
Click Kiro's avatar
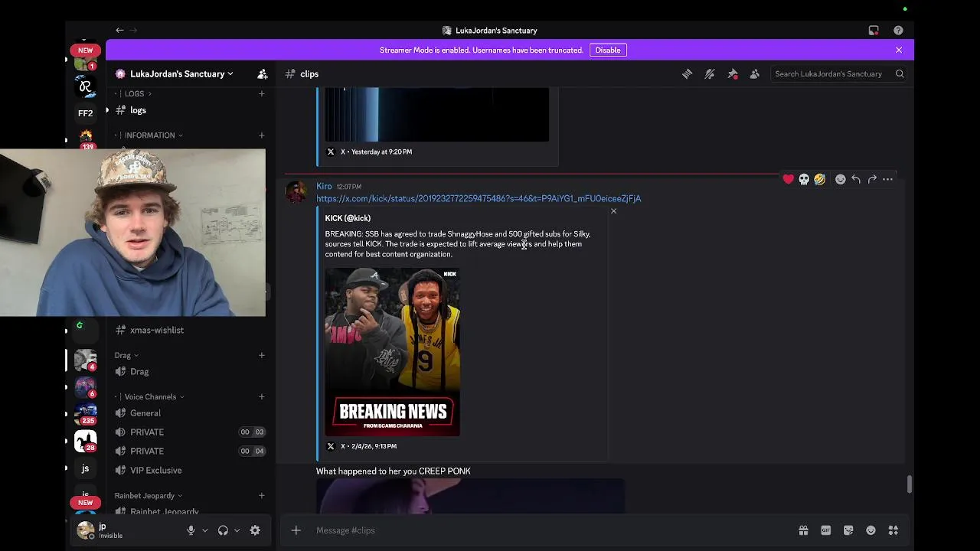[x=296, y=192]
